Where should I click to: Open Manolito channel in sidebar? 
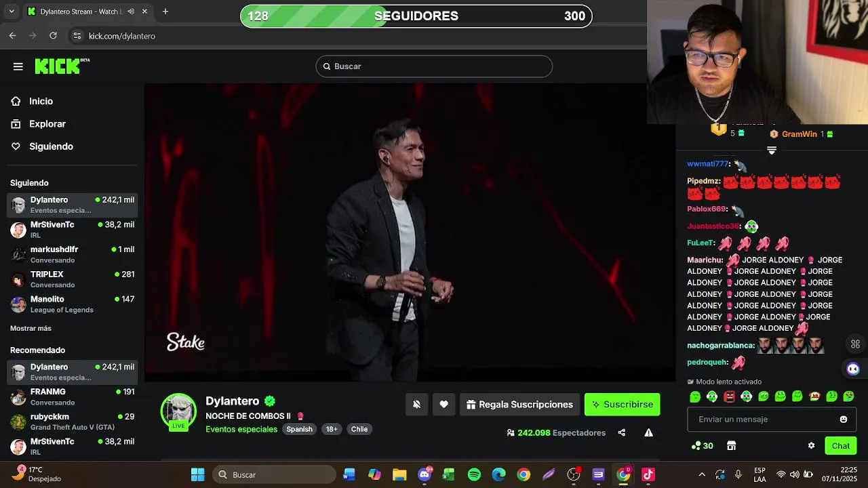(72, 304)
